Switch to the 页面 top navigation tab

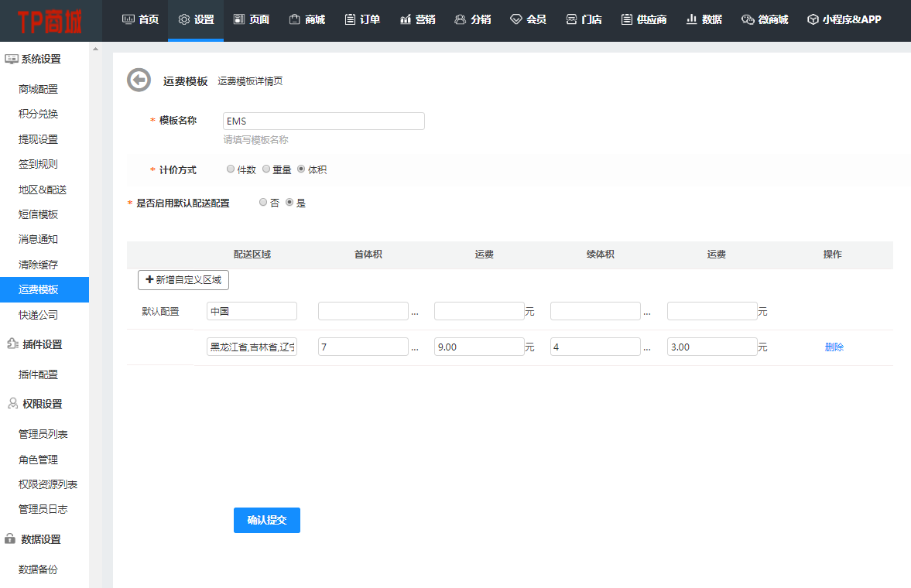[x=251, y=19]
